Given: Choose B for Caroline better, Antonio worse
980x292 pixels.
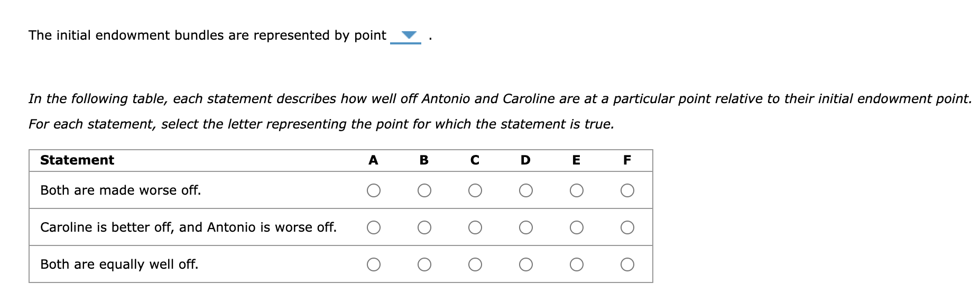Looking at the screenshot, I should point(424,227).
